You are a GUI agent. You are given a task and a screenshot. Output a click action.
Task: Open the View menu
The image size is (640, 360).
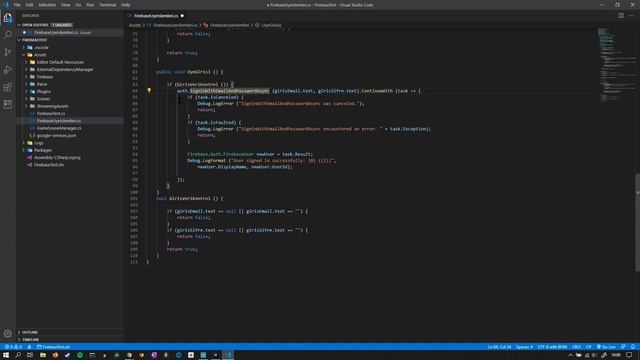click(66, 5)
